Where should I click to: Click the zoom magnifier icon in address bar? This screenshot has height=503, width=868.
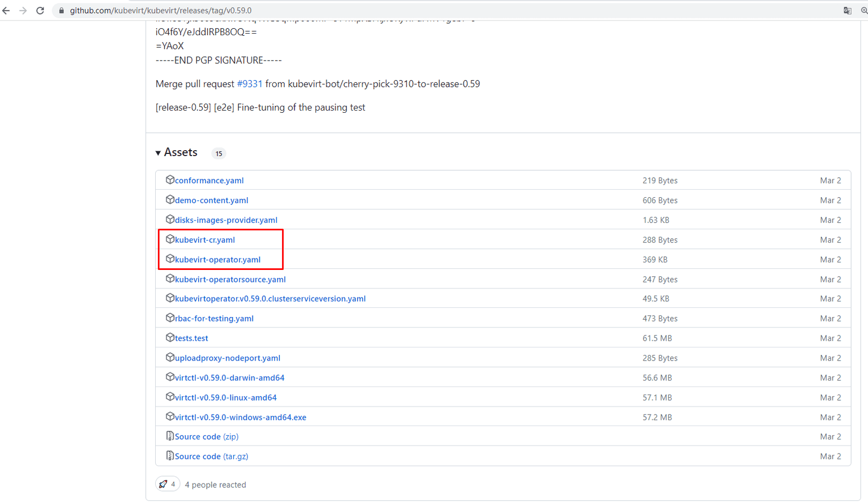[864, 10]
